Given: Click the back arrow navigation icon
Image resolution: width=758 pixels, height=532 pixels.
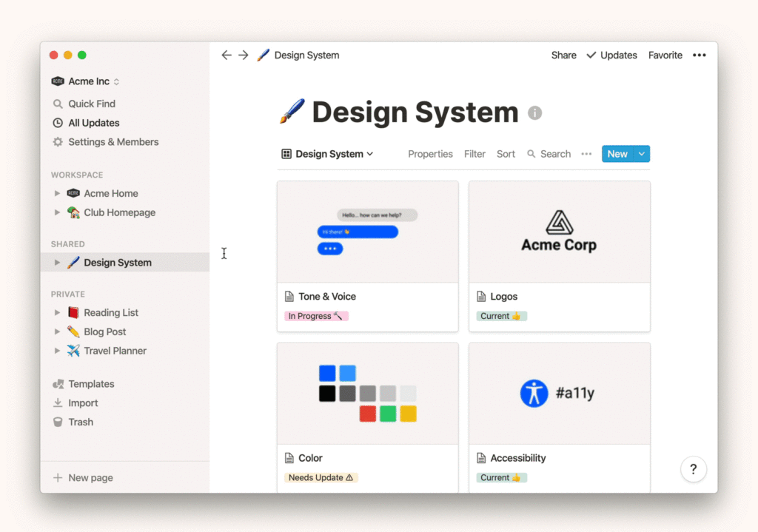Looking at the screenshot, I should (x=227, y=55).
